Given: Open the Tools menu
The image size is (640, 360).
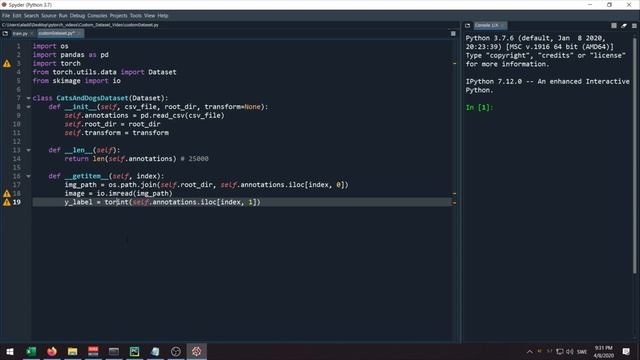Looking at the screenshot, I should tap(136, 16).
